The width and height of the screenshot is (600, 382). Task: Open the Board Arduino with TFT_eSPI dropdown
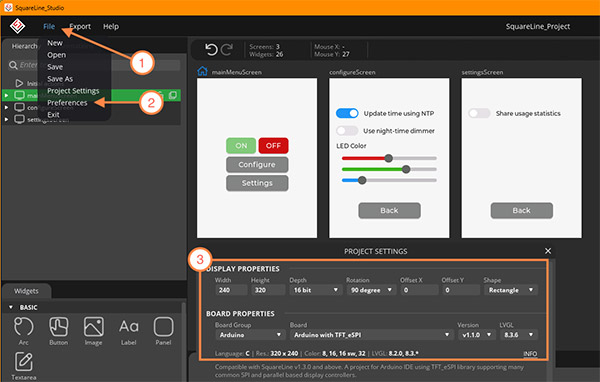[x=371, y=335]
